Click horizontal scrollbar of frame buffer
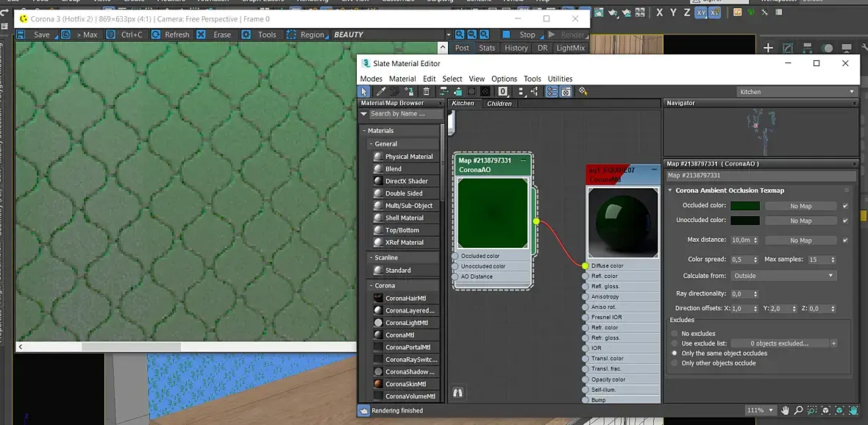This screenshot has height=425, width=868. (131, 347)
